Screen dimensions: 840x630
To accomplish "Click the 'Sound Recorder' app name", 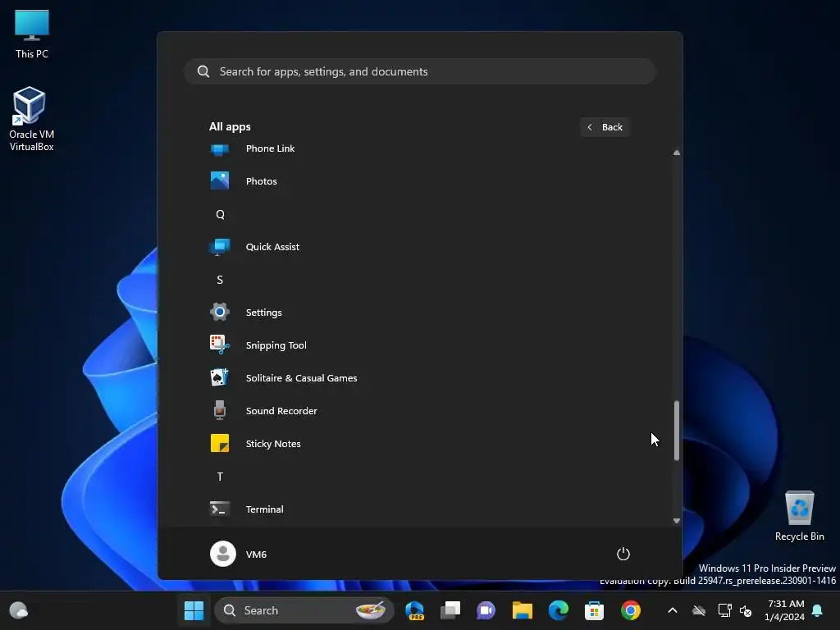I will click(x=281, y=411).
